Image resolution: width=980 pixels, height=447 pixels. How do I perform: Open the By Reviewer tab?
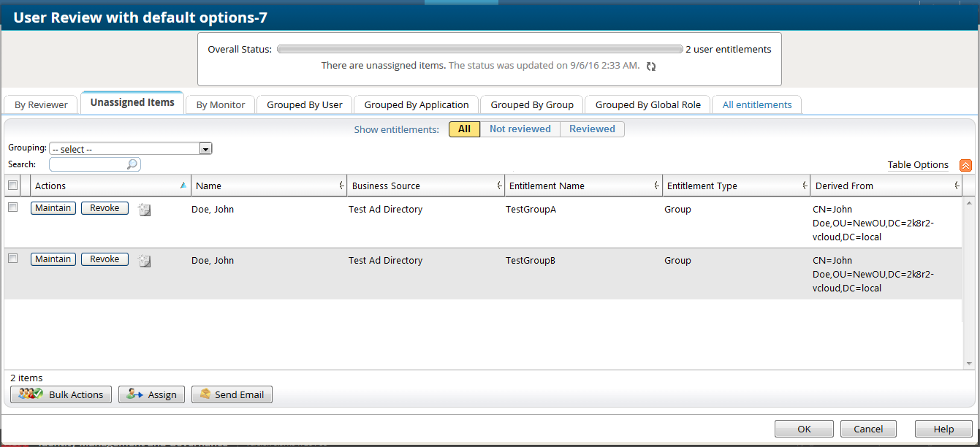pos(41,104)
